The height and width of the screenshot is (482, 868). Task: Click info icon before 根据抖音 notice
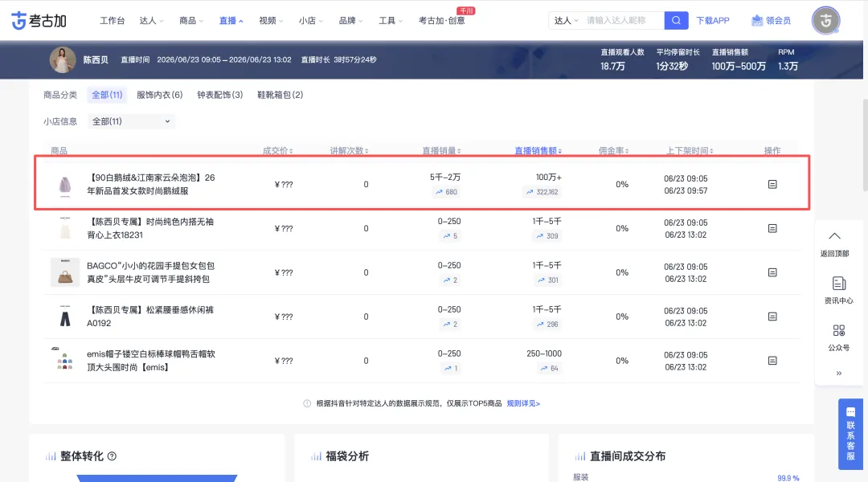(x=307, y=403)
